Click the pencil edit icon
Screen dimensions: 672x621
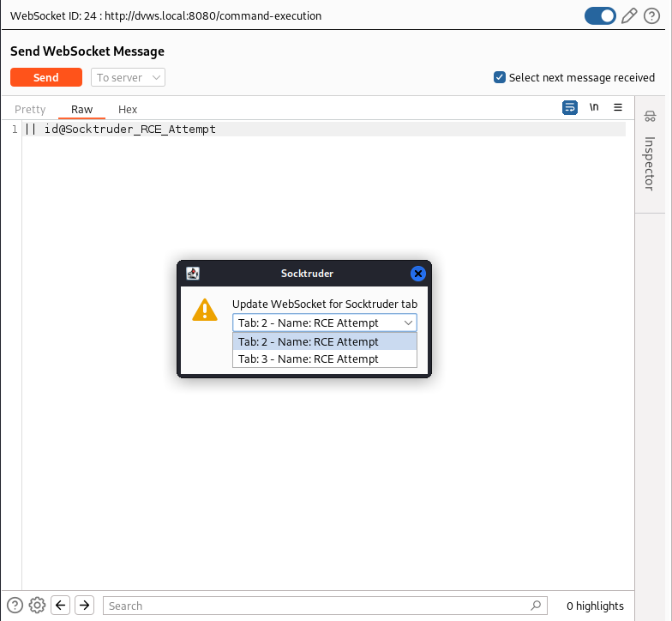click(629, 15)
